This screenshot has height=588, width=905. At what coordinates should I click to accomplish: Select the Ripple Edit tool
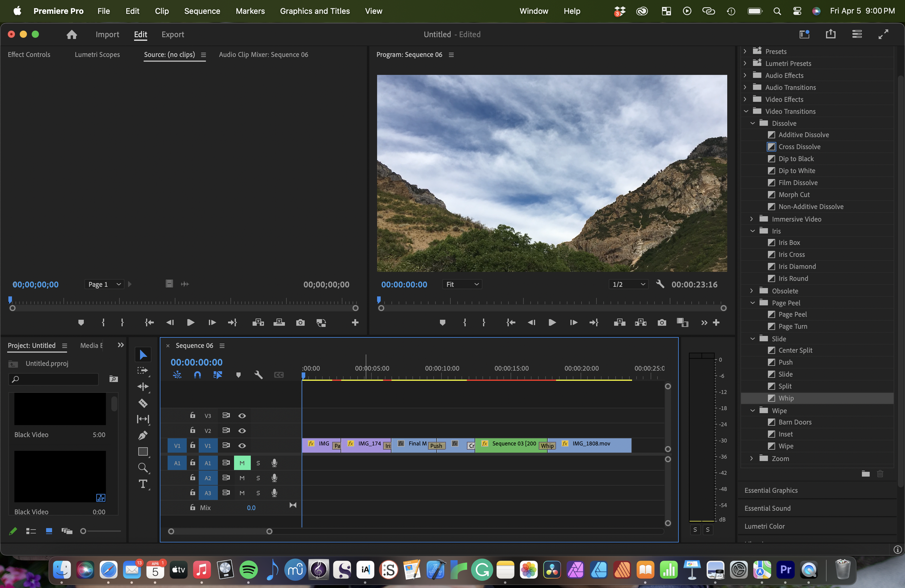143,386
